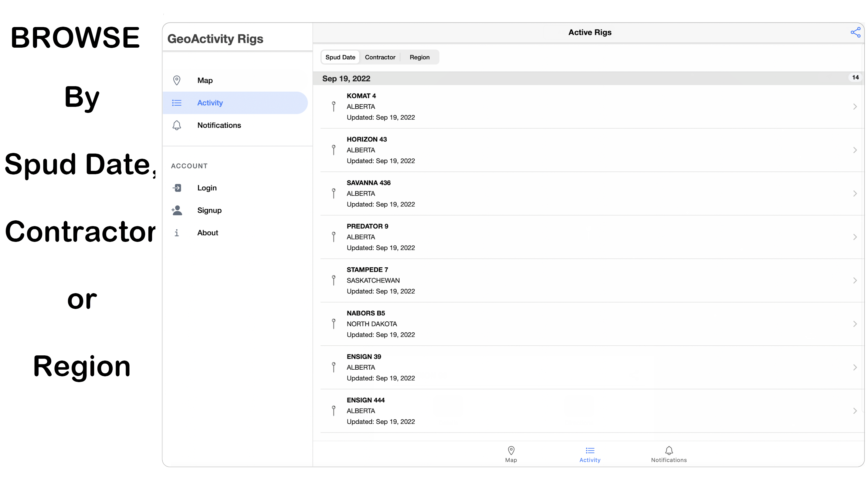The height and width of the screenshot is (488, 868).
Task: Click the Map pin icon in sidebar
Action: [177, 80]
